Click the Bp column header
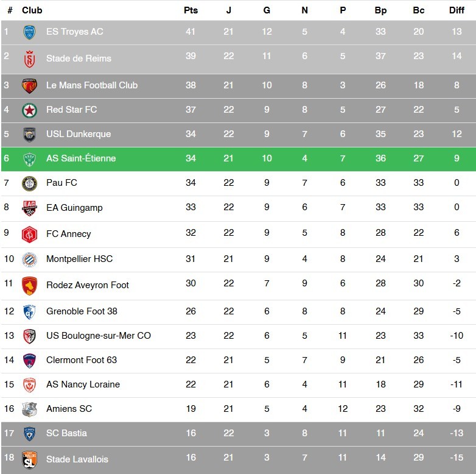The width and height of the screenshot is (476, 474). 380,10
